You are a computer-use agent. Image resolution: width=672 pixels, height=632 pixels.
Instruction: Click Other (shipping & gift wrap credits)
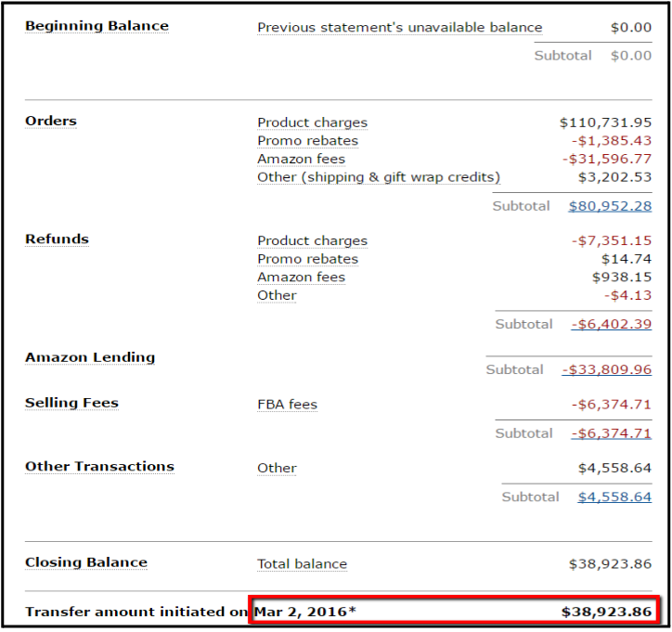click(378, 177)
